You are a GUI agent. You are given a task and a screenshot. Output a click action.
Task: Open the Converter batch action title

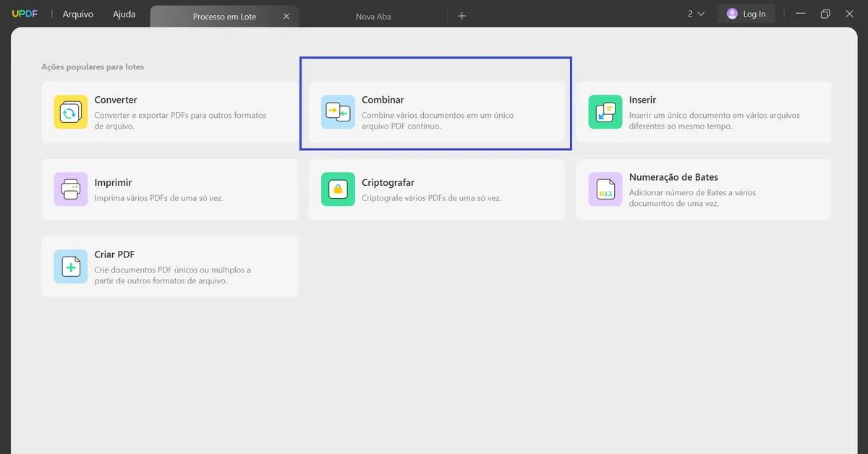[x=116, y=100]
